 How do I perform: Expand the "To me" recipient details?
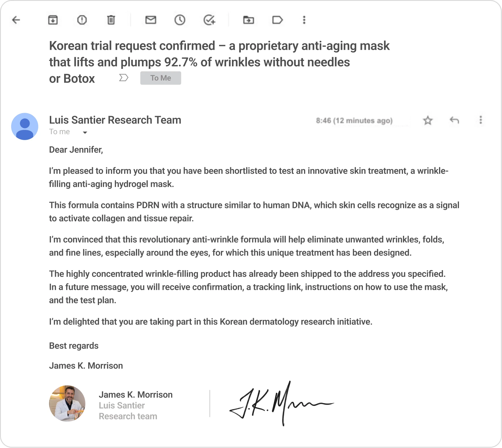[85, 132]
